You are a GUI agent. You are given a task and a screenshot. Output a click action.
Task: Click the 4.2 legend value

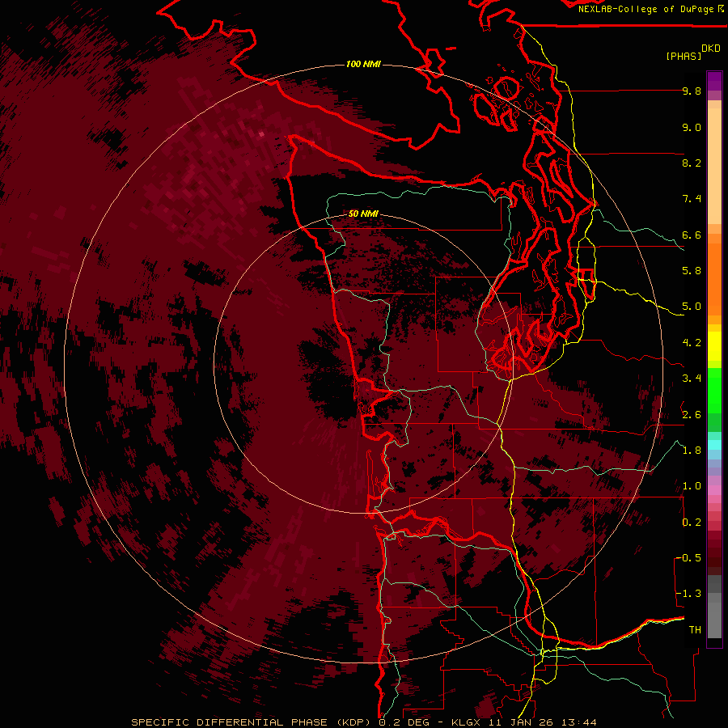coord(692,343)
